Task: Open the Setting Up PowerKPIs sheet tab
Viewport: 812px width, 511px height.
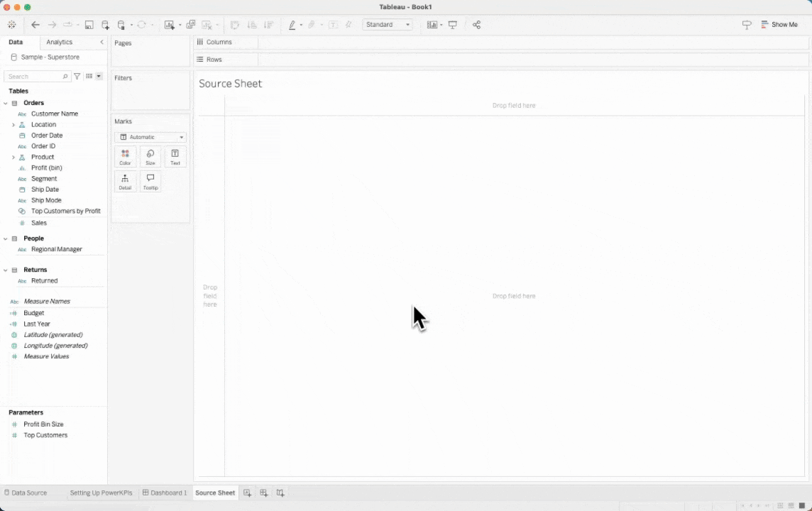Action: (x=101, y=493)
